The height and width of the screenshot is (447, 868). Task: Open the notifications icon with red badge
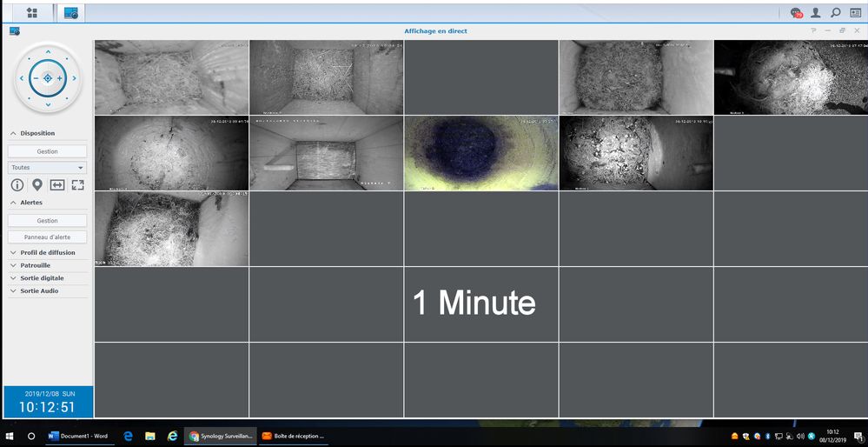coord(796,13)
